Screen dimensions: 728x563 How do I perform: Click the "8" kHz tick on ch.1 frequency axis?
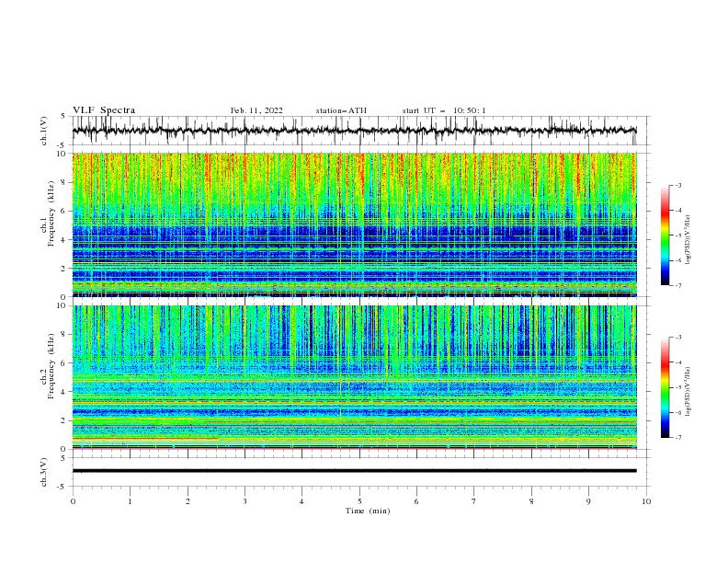(64, 182)
